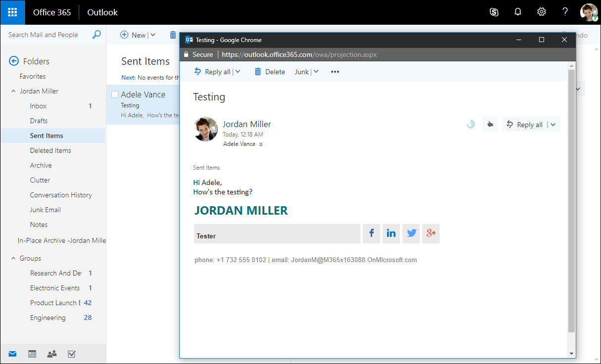
Task: Click the Google Plus icon in signature
Action: coord(431,233)
